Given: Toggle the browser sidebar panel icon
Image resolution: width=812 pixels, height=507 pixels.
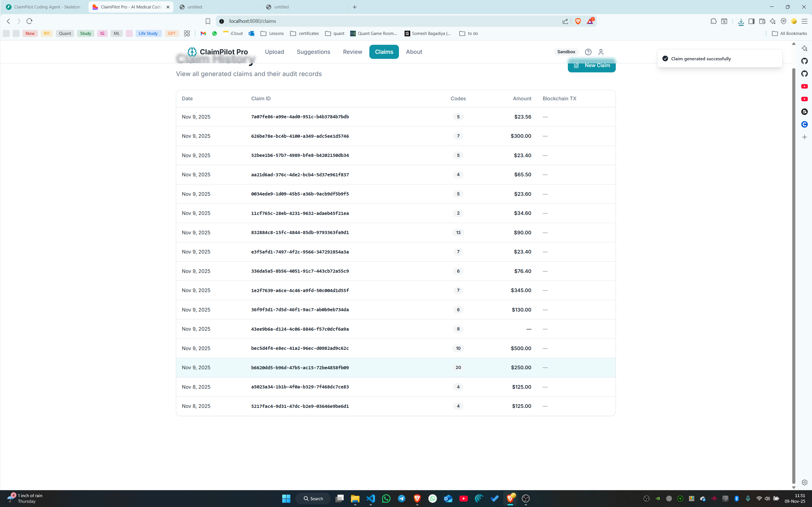Looking at the screenshot, I should [x=751, y=21].
